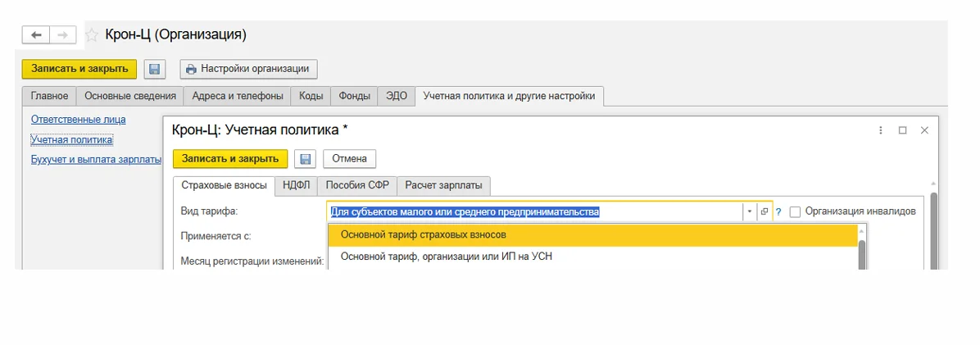The image size is (980, 345).
Task: Click the blue question mark help icon
Action: coord(778,211)
